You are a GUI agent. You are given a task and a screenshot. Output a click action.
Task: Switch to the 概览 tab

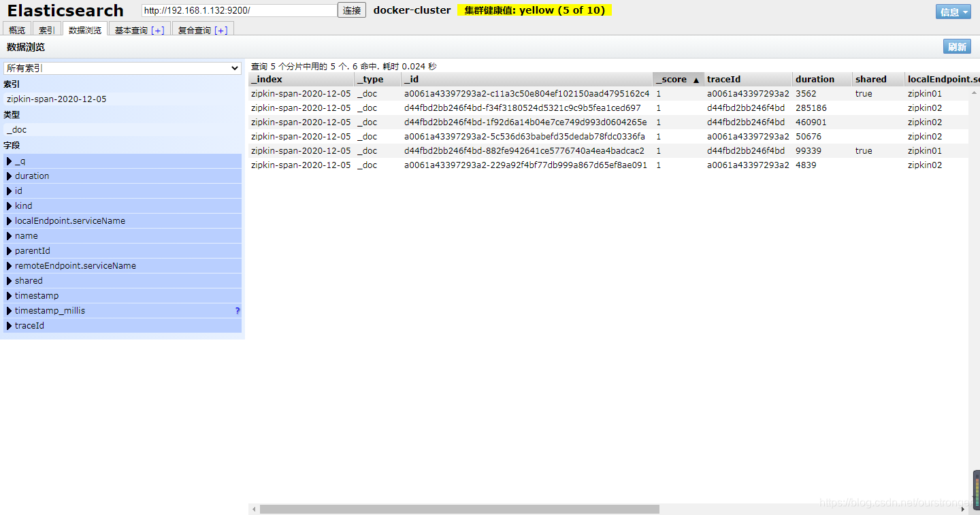click(x=17, y=30)
